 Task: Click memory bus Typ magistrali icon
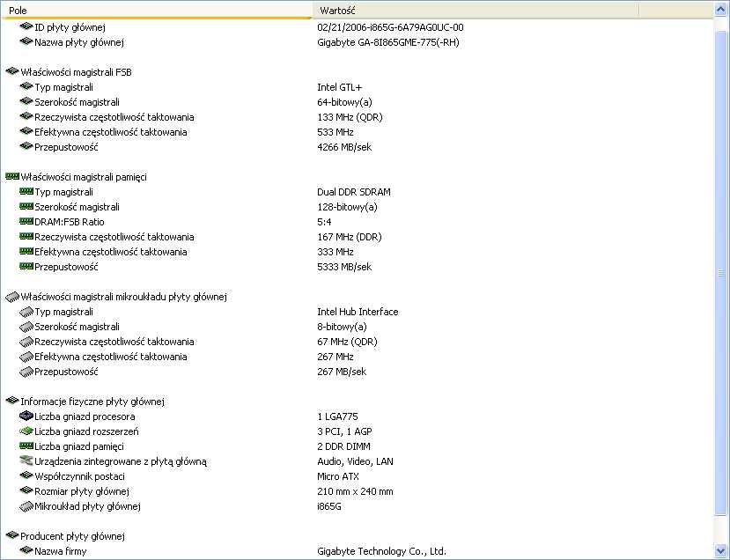click(x=26, y=191)
